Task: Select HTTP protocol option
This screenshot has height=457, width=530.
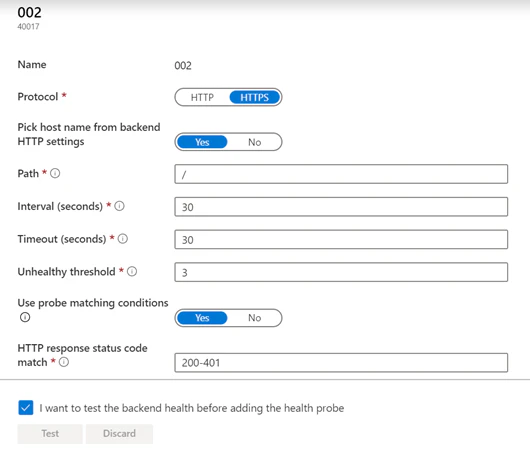Action: [202, 97]
